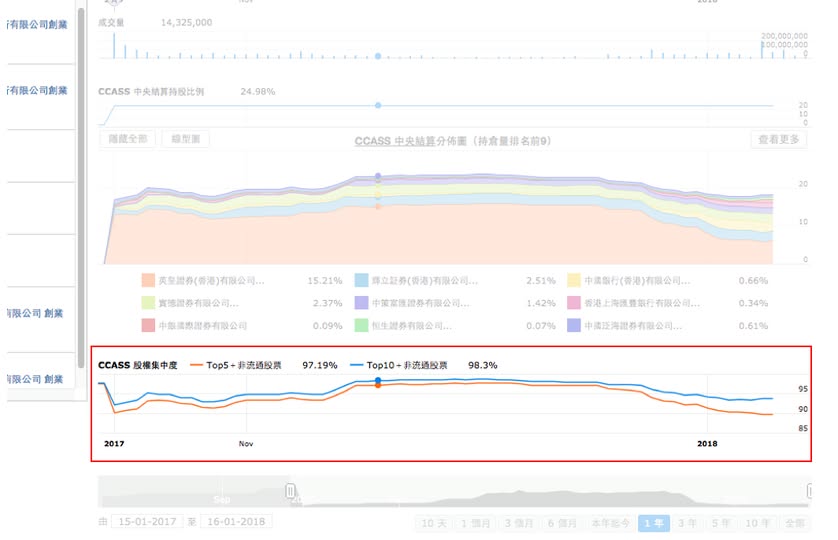The width and height of the screenshot is (838, 540).
Task: Click the 隱藏全部 hide-all button
Action: [x=128, y=139]
